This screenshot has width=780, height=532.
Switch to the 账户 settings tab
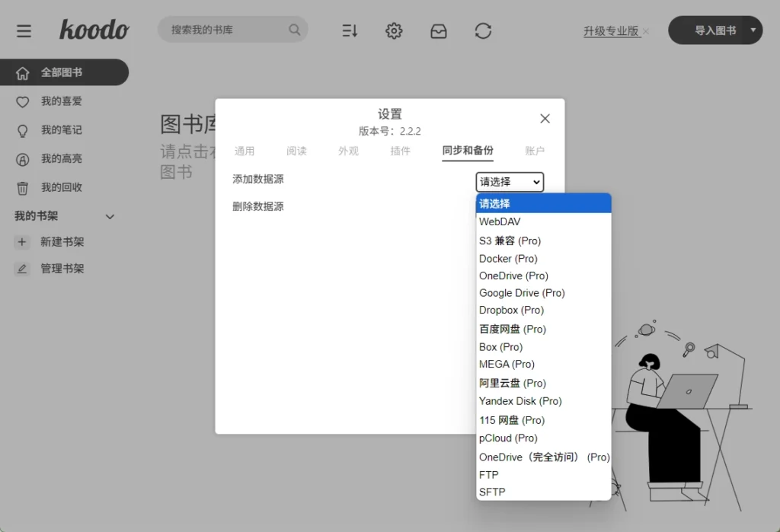coord(535,151)
